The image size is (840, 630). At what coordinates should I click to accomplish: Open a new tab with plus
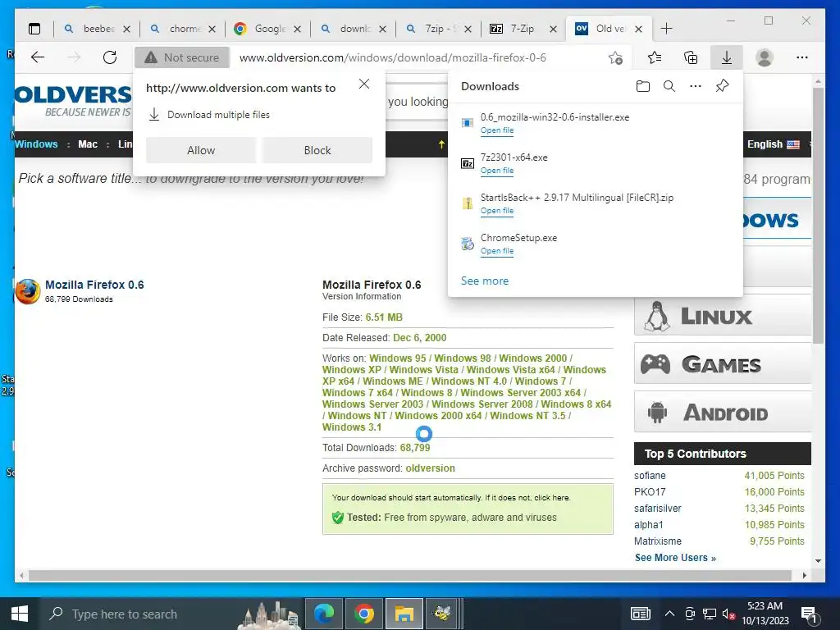[x=666, y=29]
